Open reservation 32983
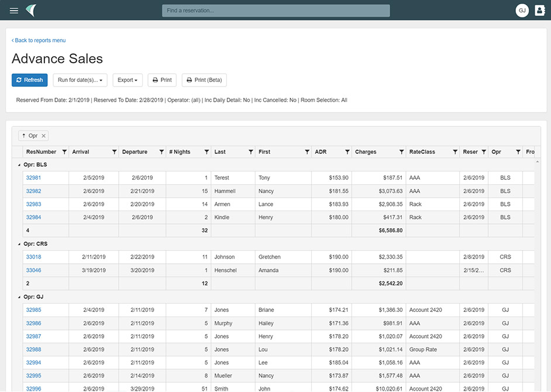The width and height of the screenshot is (551, 392). 33,204
